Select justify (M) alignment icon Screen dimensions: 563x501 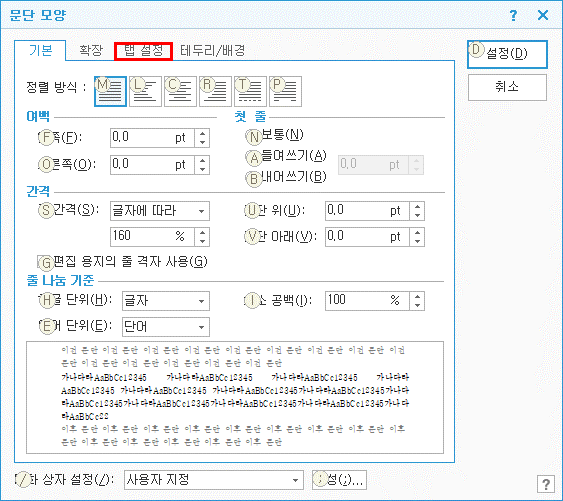pos(110,92)
